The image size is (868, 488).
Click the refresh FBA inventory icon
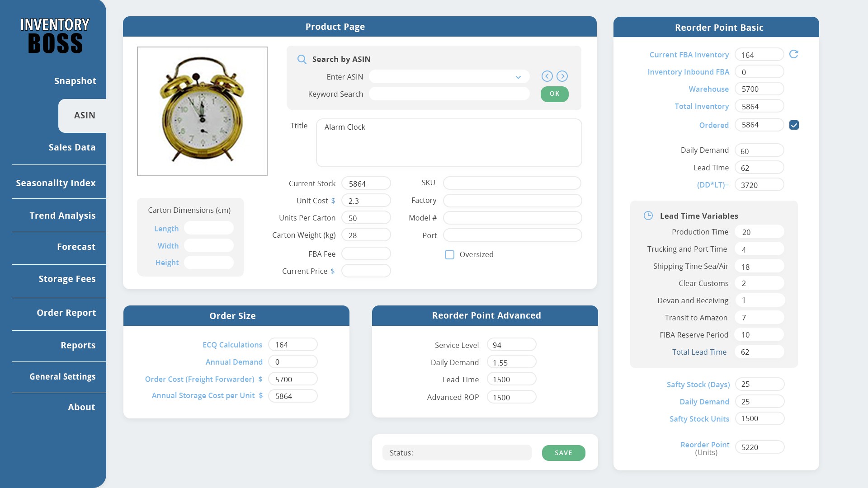click(793, 54)
